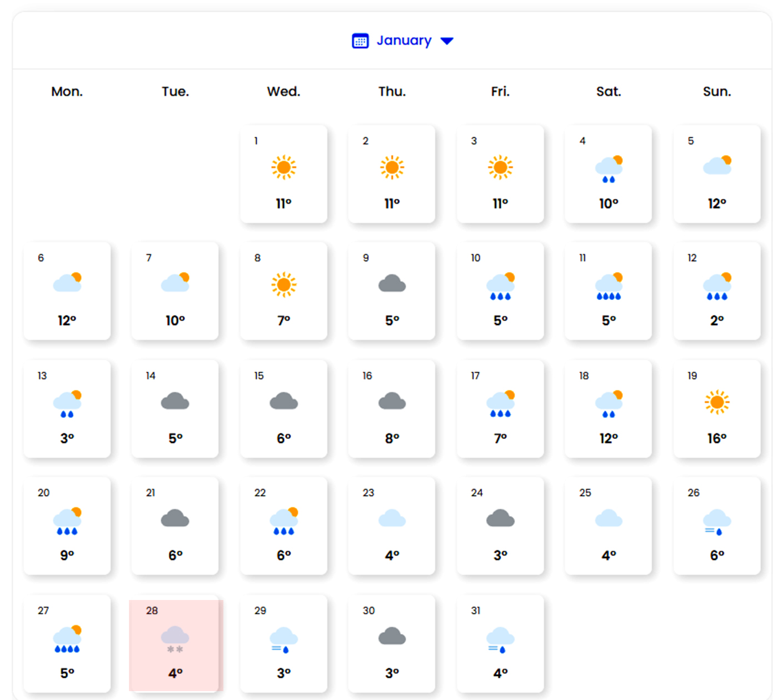778x700 pixels.
Task: Click the Sun. column header
Action: (717, 92)
